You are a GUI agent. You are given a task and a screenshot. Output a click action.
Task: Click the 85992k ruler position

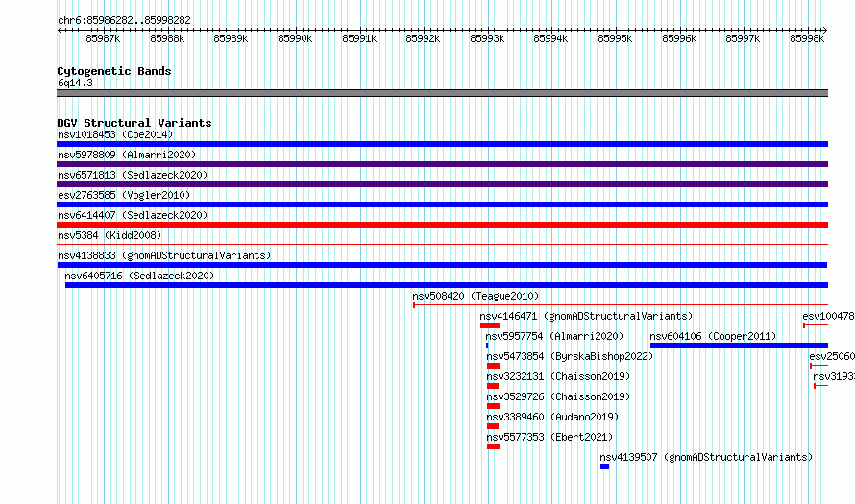(423, 38)
